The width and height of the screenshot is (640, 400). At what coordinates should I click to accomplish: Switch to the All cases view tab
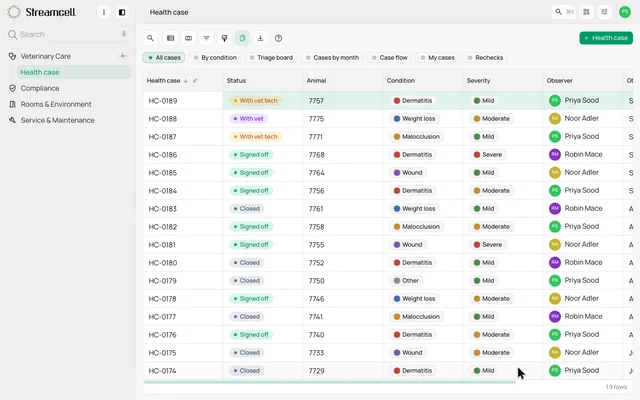click(x=164, y=58)
